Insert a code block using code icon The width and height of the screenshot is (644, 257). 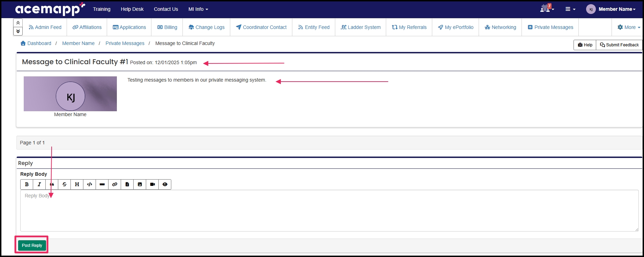[90, 184]
